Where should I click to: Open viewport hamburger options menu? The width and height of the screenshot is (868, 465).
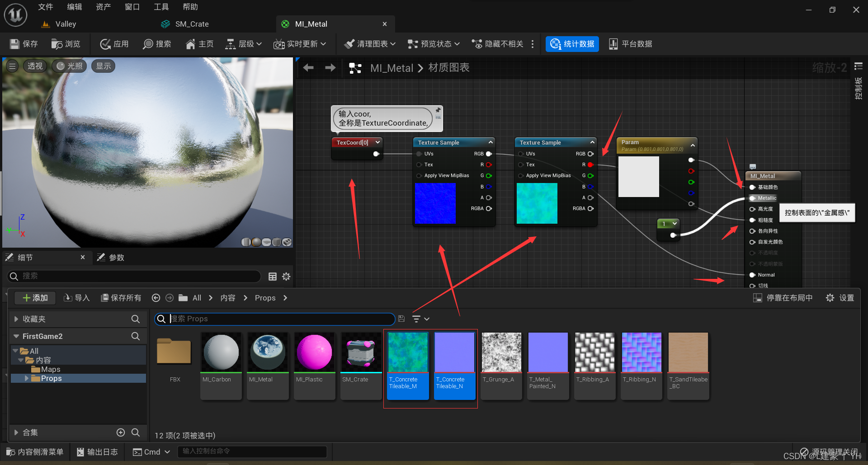coord(12,66)
